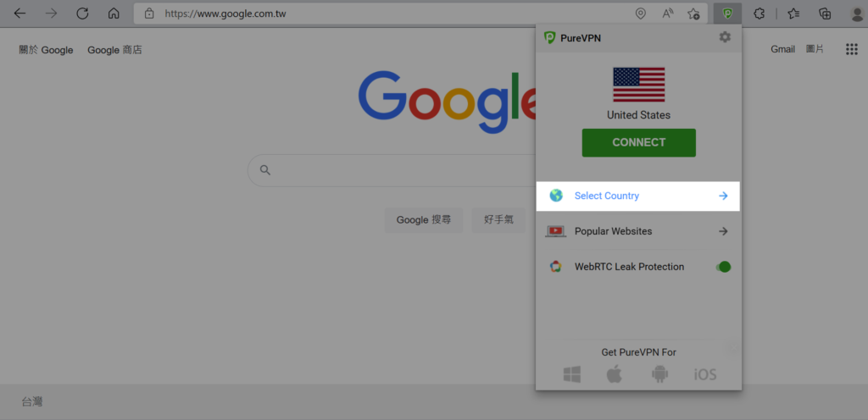This screenshot has height=420, width=868.
Task: Activate the Read aloud icon
Action: point(668,14)
